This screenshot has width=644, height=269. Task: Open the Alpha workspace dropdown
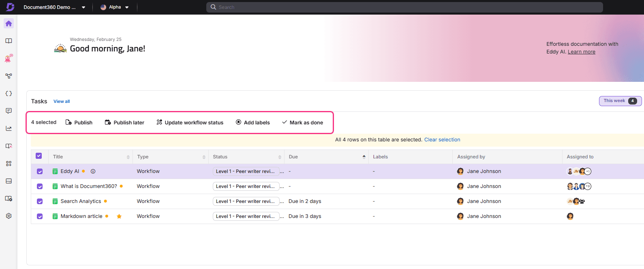tap(115, 7)
